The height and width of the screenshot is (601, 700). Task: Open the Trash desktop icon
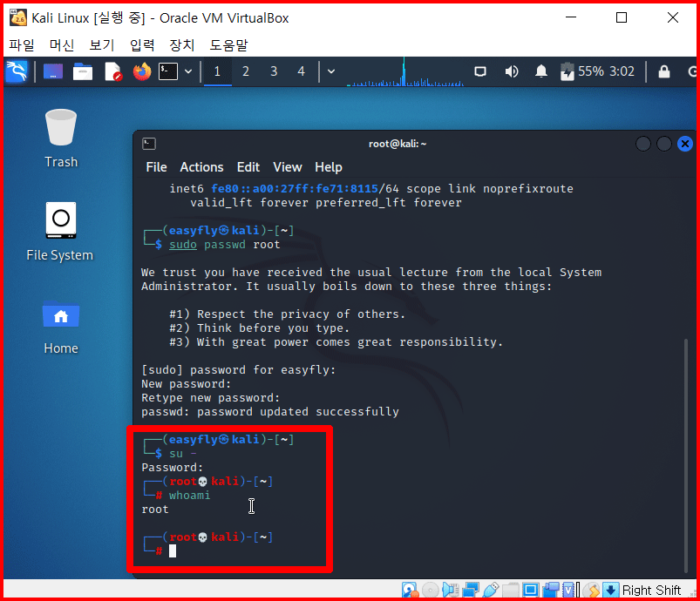pyautogui.click(x=61, y=138)
